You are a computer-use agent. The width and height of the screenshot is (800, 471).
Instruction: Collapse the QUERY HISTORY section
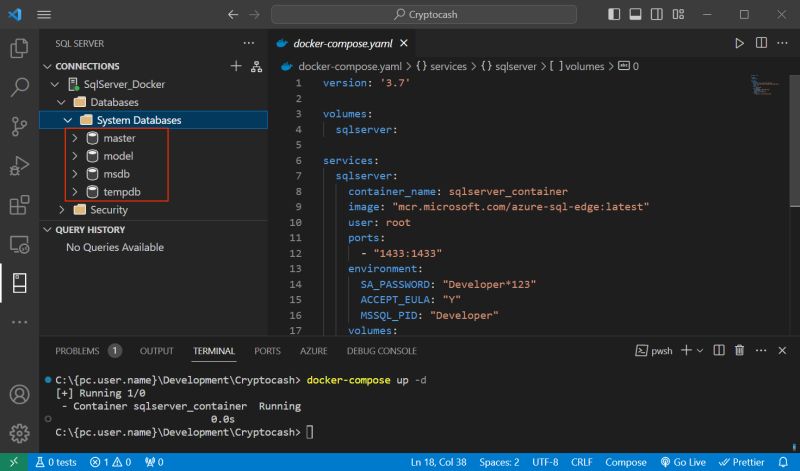(x=47, y=230)
